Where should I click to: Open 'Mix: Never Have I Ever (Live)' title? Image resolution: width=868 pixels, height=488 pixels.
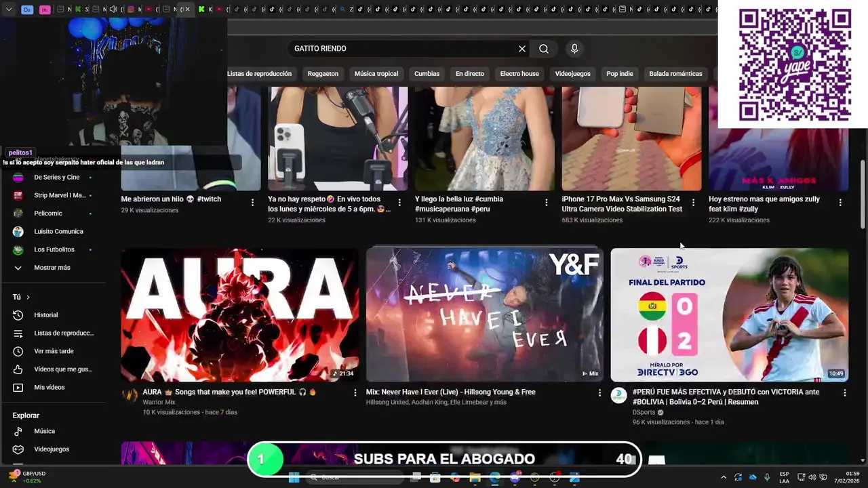pos(451,392)
